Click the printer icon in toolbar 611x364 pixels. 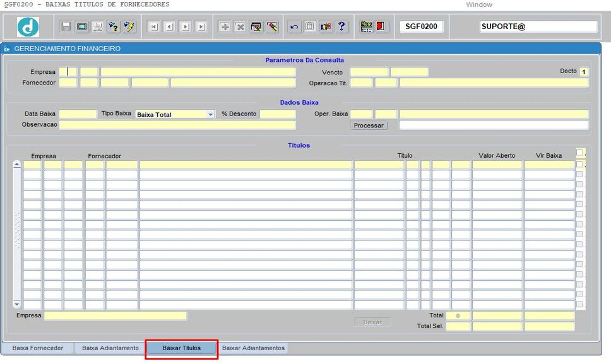(97, 26)
